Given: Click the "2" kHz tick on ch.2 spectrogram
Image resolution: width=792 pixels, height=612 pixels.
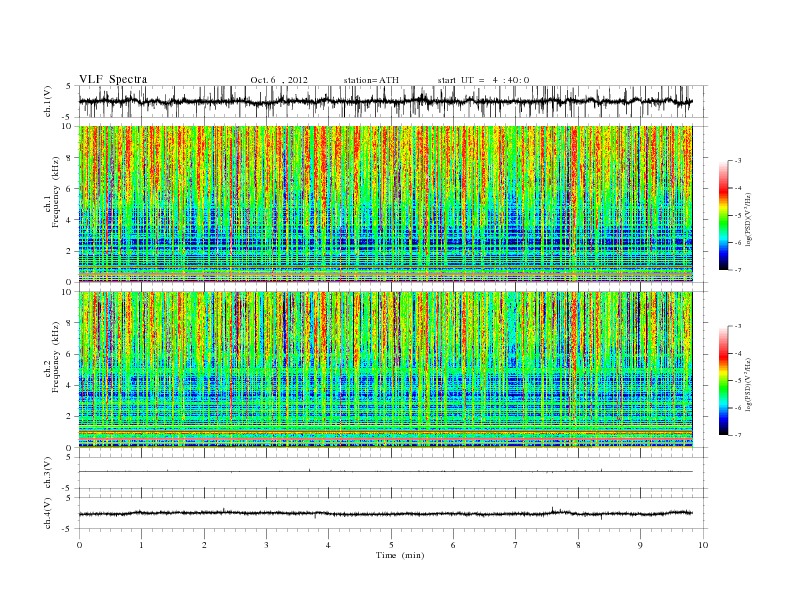Looking at the screenshot, I should pos(69,417).
